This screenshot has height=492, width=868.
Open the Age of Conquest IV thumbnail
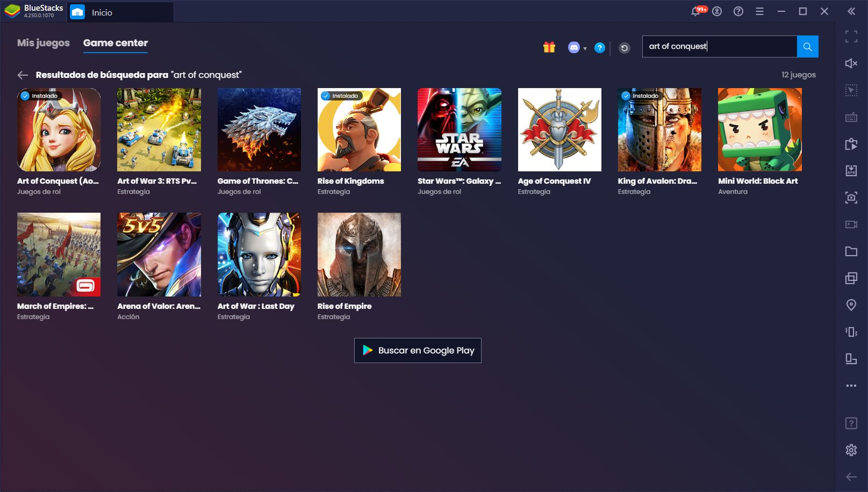click(x=559, y=129)
